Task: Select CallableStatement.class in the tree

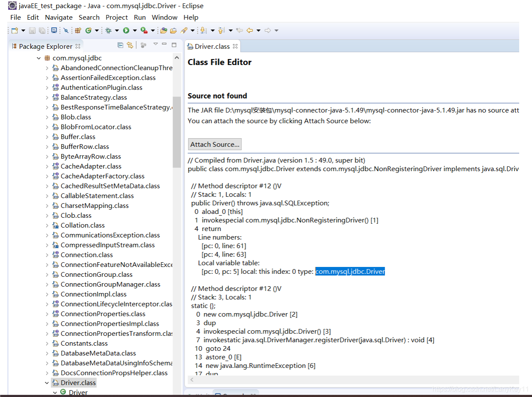Action: (x=97, y=196)
